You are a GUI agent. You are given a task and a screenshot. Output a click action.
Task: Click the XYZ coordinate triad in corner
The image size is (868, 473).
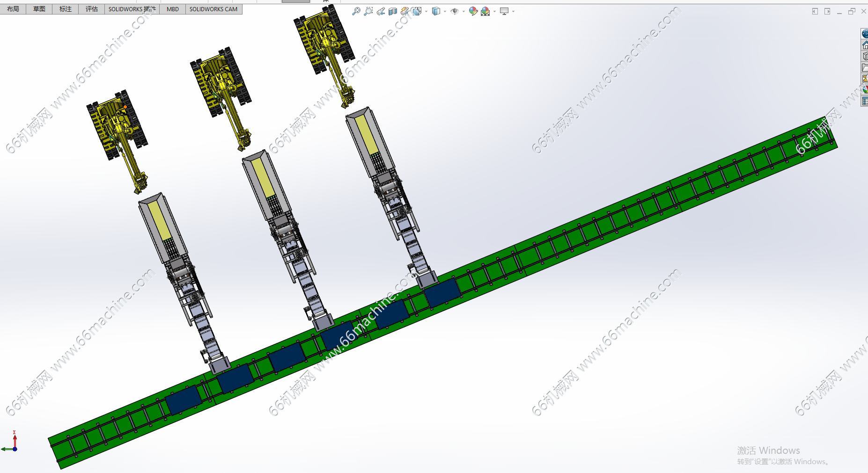[x=12, y=444]
